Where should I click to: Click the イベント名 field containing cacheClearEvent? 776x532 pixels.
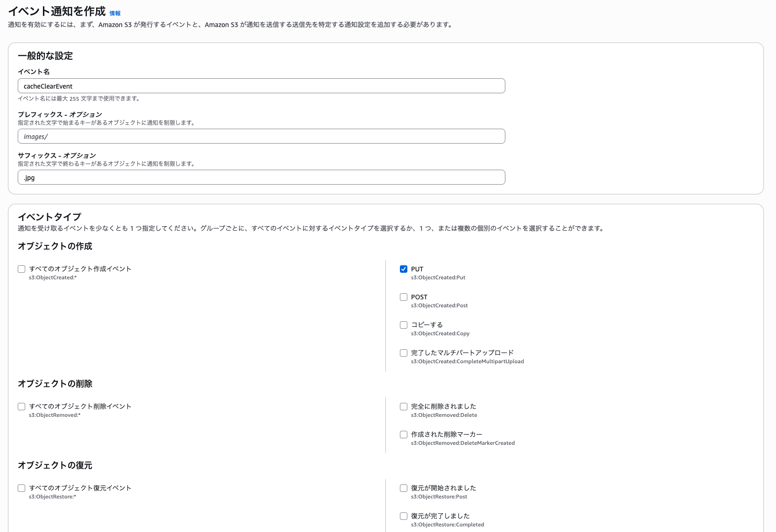coord(261,86)
